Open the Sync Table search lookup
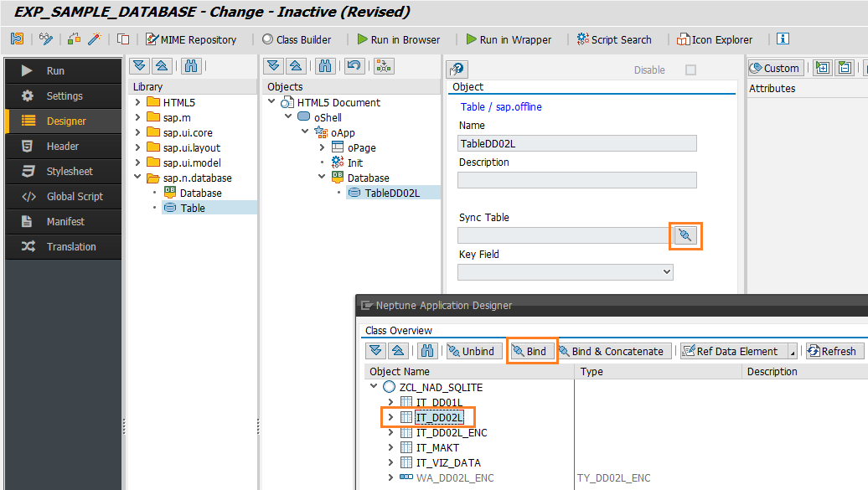Image resolution: width=868 pixels, height=490 pixels. pyautogui.click(x=684, y=237)
